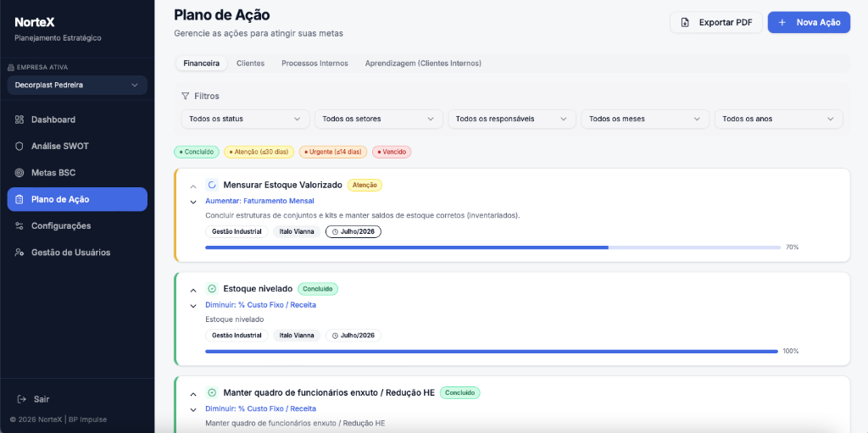The height and width of the screenshot is (433, 868).
Task: Click the Dashboard grid icon
Action: click(x=19, y=119)
